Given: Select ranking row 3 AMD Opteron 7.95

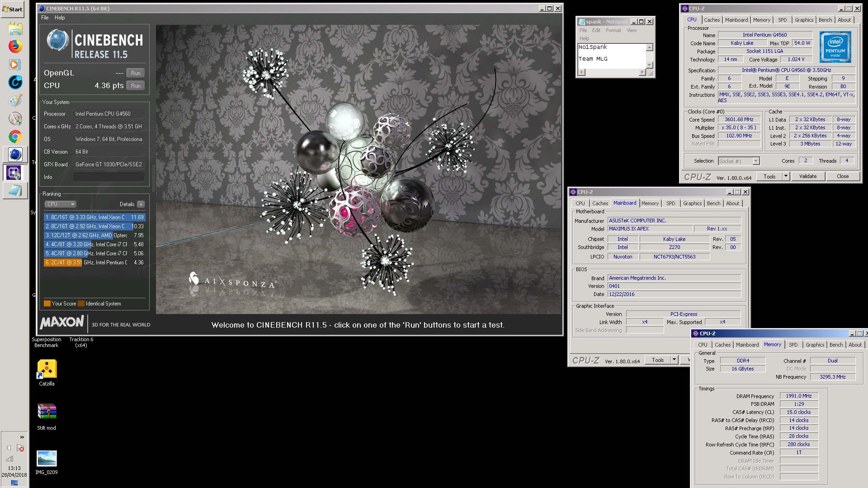Looking at the screenshot, I should 94,235.
